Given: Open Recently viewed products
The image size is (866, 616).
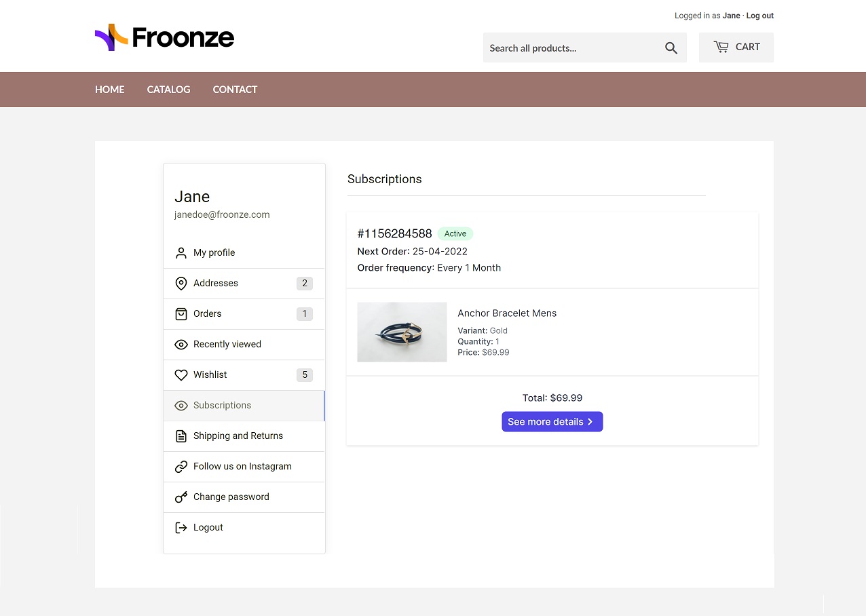Looking at the screenshot, I should click(244, 345).
